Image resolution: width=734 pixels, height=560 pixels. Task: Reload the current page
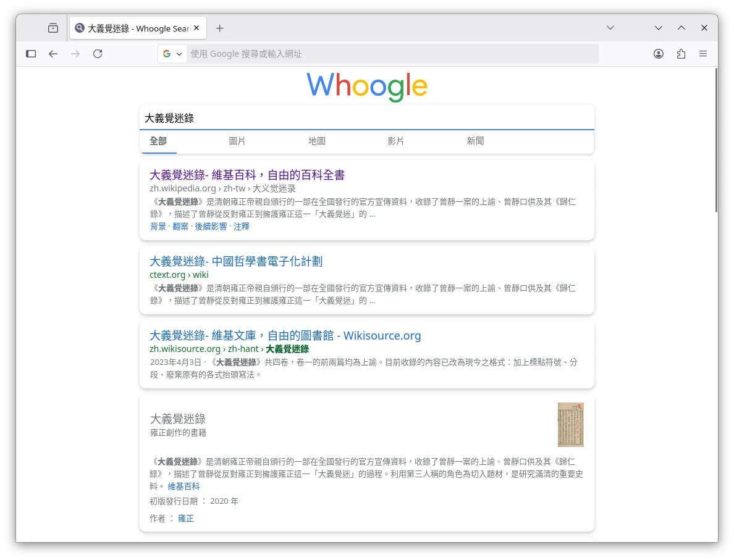98,54
